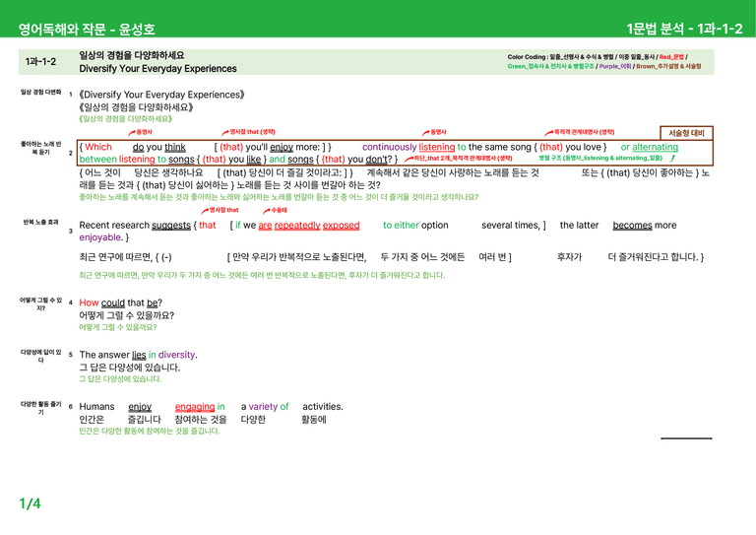
Task: Click the red word 'How' in sentence 4
Action: point(89,302)
